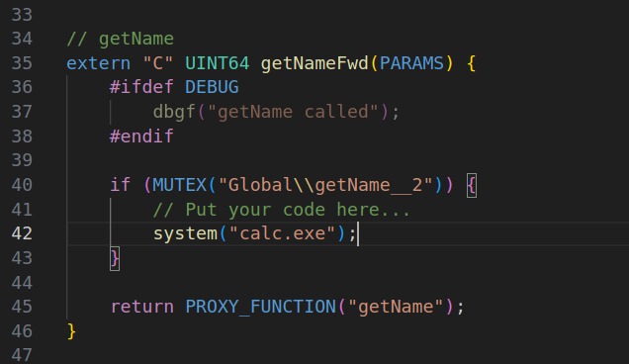
Task: Click the // getName comment line
Action: [120, 40]
